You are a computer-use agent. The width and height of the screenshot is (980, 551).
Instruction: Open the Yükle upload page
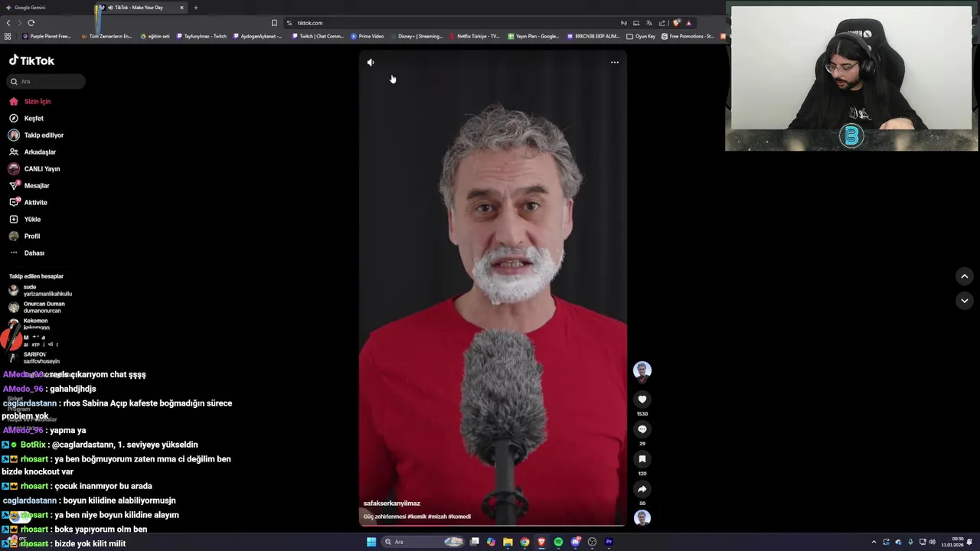tap(24, 219)
